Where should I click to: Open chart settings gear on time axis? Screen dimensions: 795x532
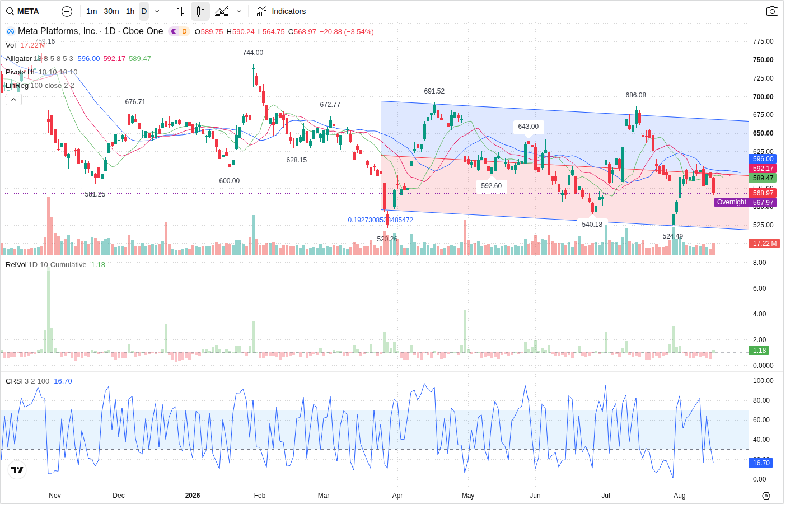[x=766, y=496]
